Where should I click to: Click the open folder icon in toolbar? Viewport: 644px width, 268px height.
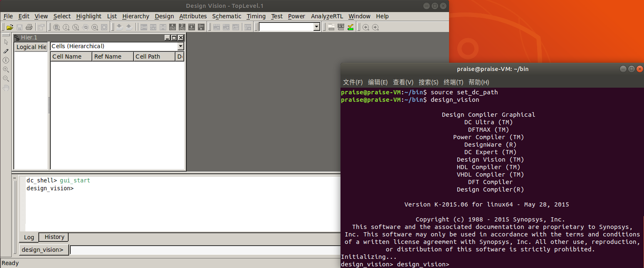(10, 27)
